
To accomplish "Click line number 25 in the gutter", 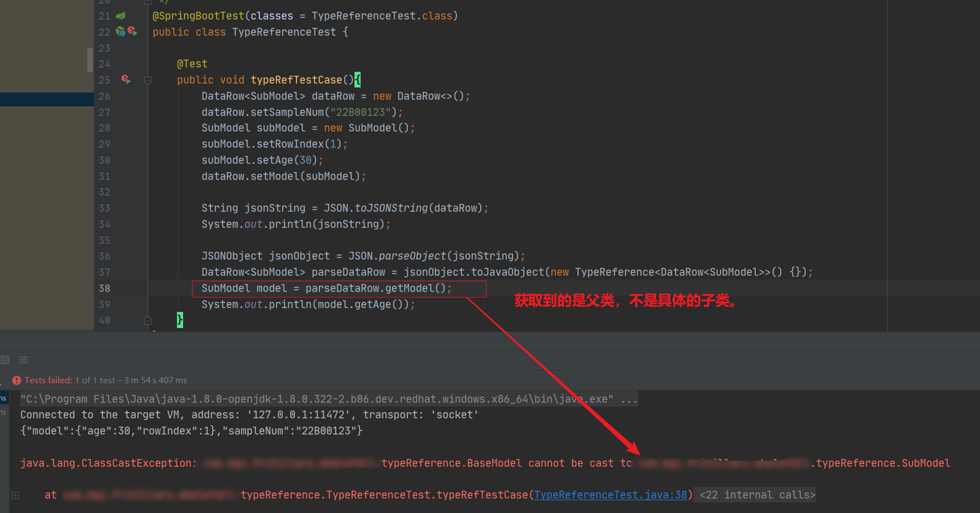I will [x=105, y=80].
